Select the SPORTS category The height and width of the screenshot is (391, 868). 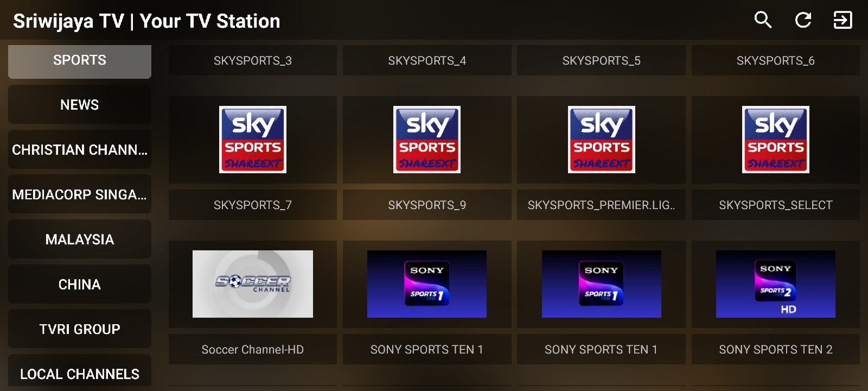click(x=80, y=60)
